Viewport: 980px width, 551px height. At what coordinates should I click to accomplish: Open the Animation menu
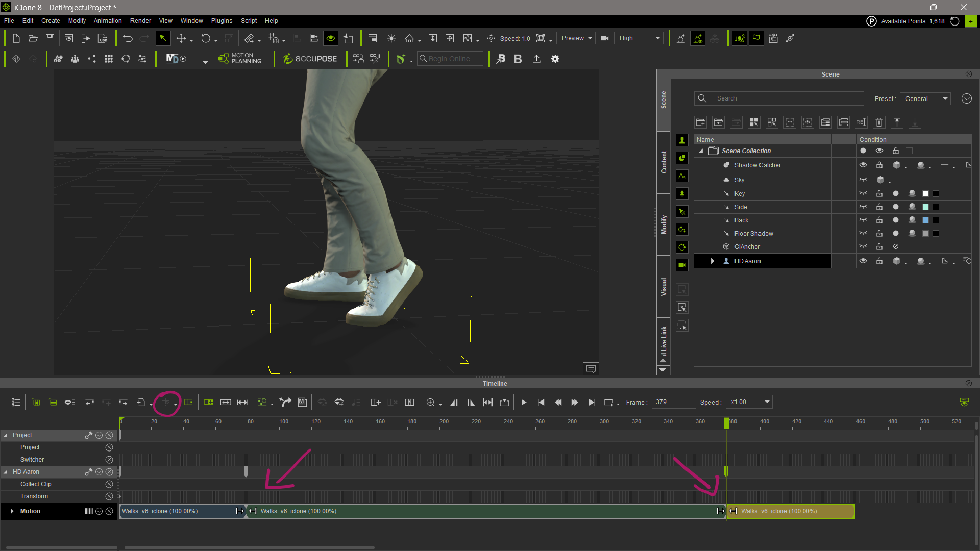108,21
